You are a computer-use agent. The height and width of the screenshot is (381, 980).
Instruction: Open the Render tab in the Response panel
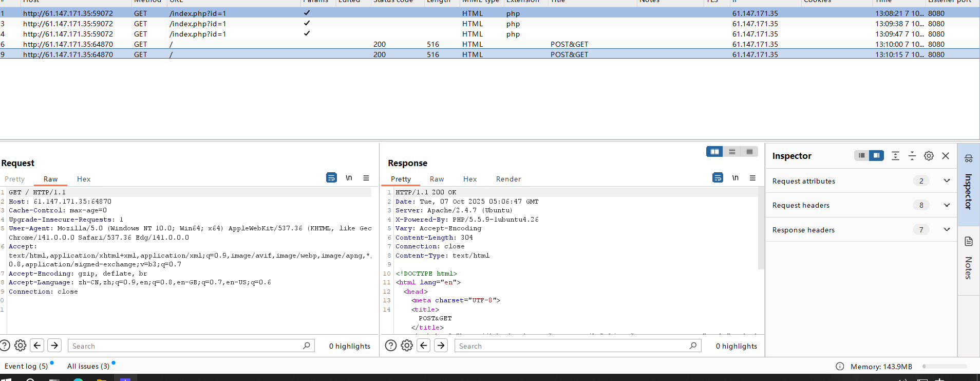(x=508, y=179)
